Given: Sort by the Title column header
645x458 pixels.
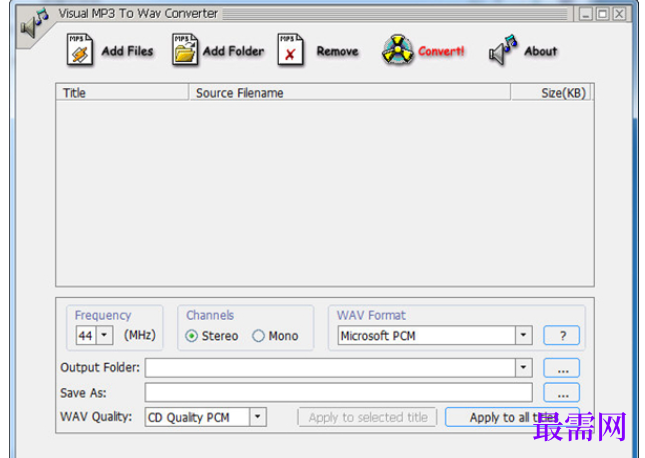Looking at the screenshot, I should click(x=122, y=93).
